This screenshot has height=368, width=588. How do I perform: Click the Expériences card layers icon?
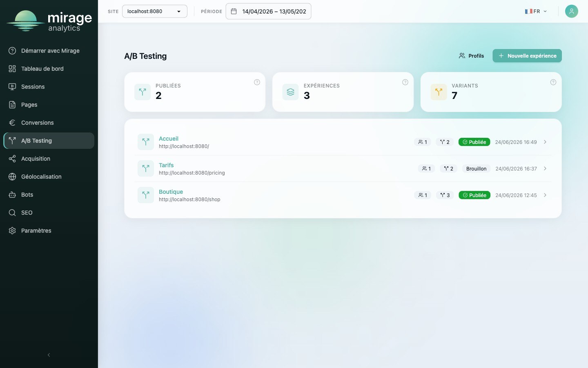[x=290, y=92]
